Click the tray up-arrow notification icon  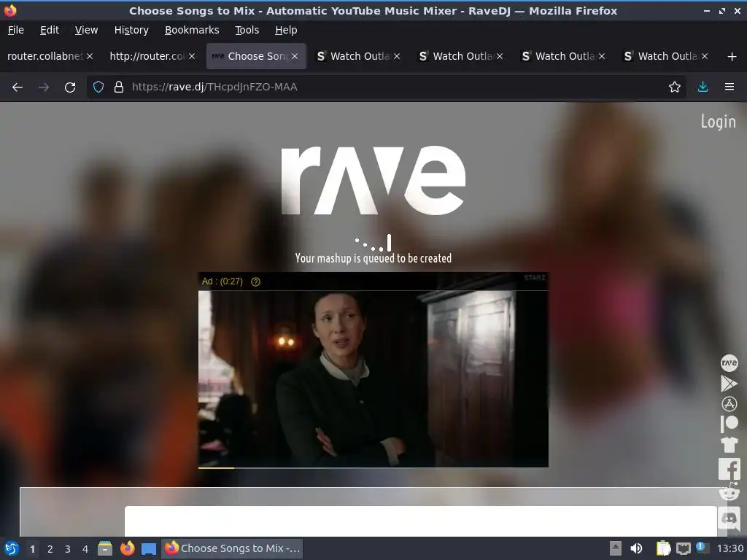pos(616,548)
